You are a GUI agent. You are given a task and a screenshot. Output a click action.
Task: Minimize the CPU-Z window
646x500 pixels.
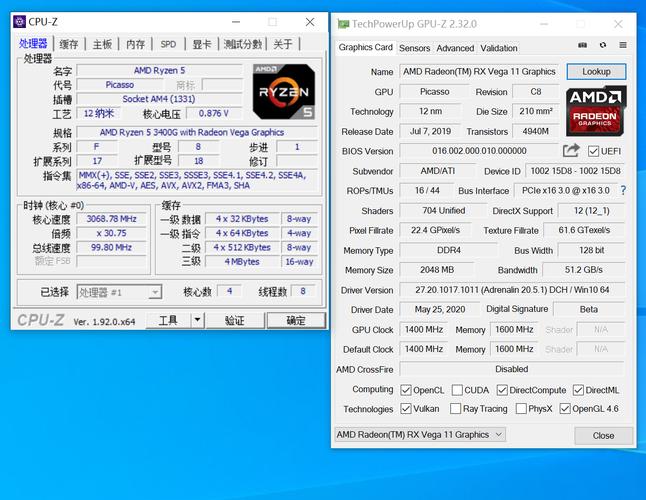pos(236,22)
